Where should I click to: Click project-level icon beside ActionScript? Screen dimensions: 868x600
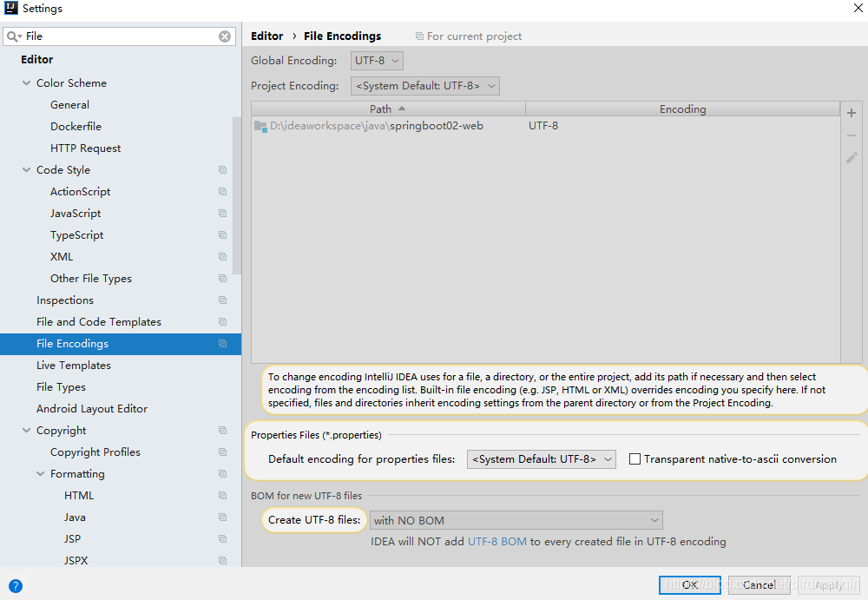pyautogui.click(x=222, y=192)
